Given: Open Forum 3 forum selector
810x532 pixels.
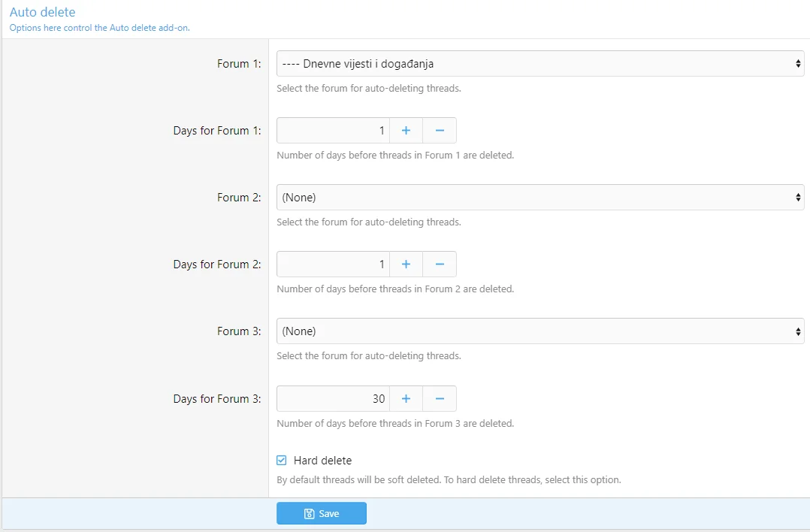Looking at the screenshot, I should pyautogui.click(x=539, y=331).
